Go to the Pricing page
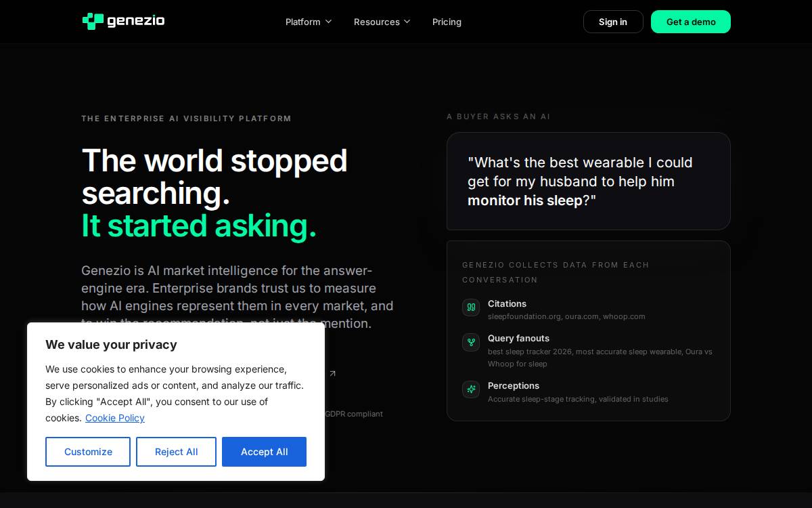812x508 pixels. (447, 22)
